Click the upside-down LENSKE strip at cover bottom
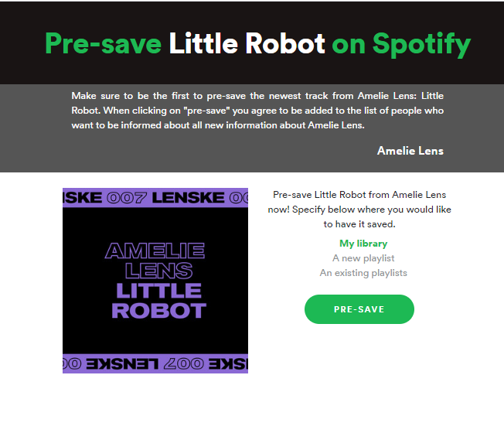Image resolution: width=504 pixels, height=433 pixels. click(155, 363)
